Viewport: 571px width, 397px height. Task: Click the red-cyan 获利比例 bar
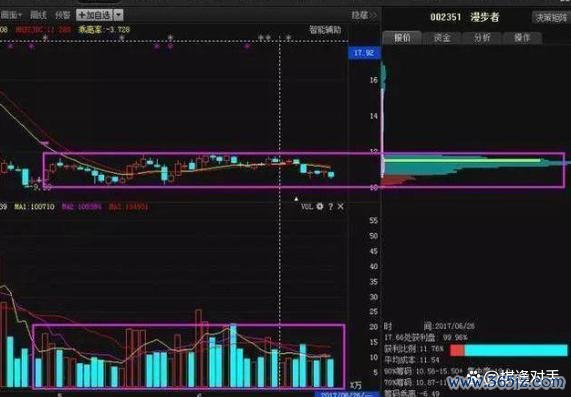click(509, 350)
